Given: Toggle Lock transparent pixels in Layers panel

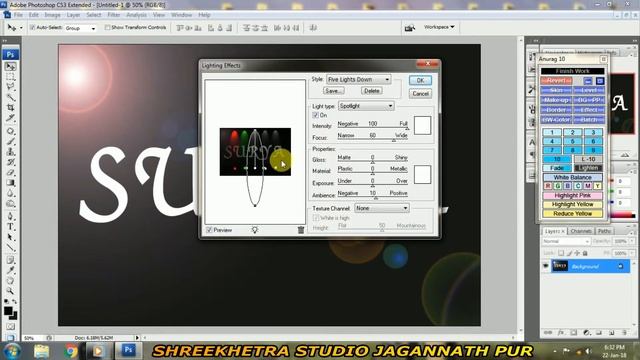Looking at the screenshot, I should (561, 253).
